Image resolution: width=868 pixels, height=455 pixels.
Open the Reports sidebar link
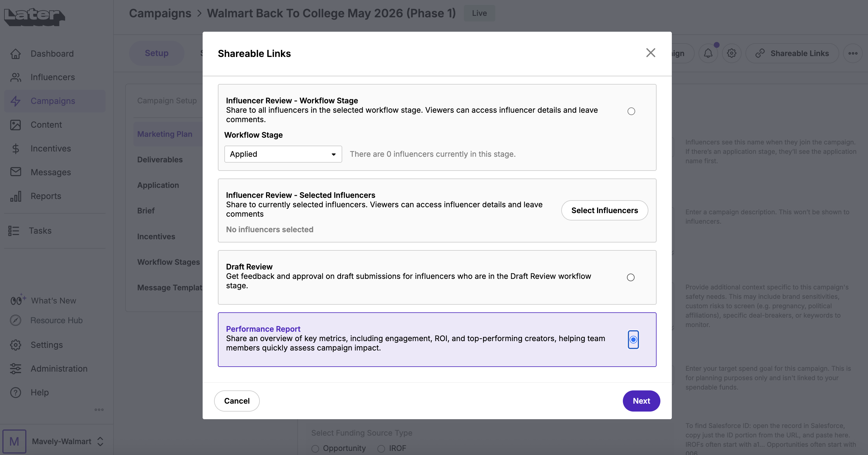tap(46, 196)
